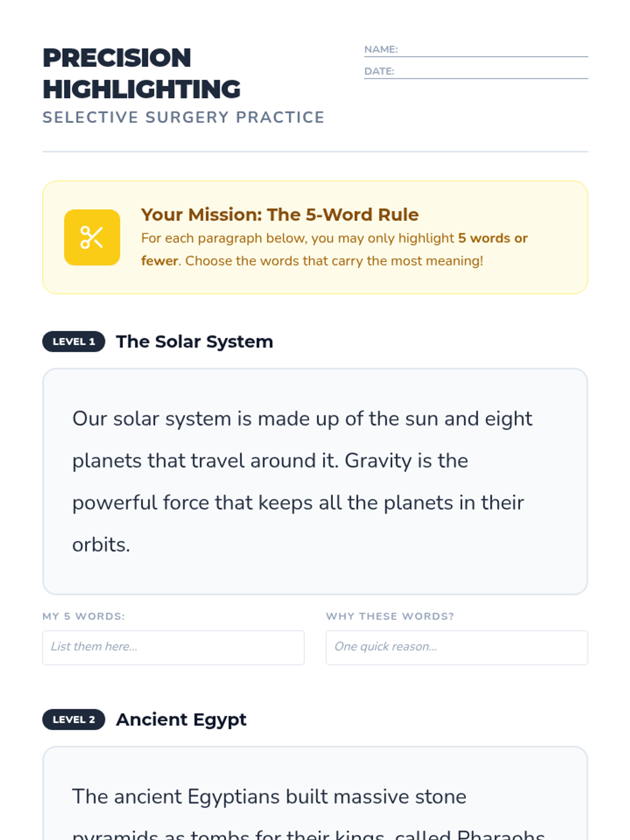Click the 'Selective Surgery Practice' subtitle

click(183, 117)
